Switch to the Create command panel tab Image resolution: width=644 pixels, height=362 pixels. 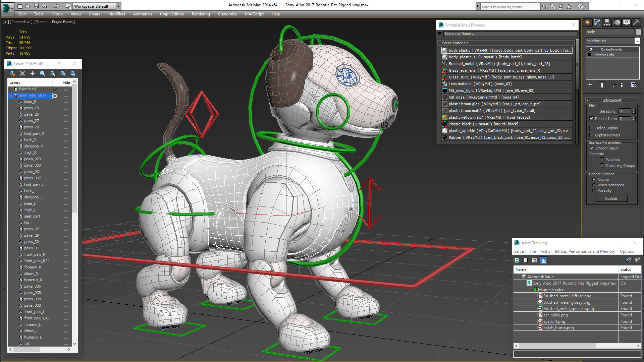[x=588, y=22]
